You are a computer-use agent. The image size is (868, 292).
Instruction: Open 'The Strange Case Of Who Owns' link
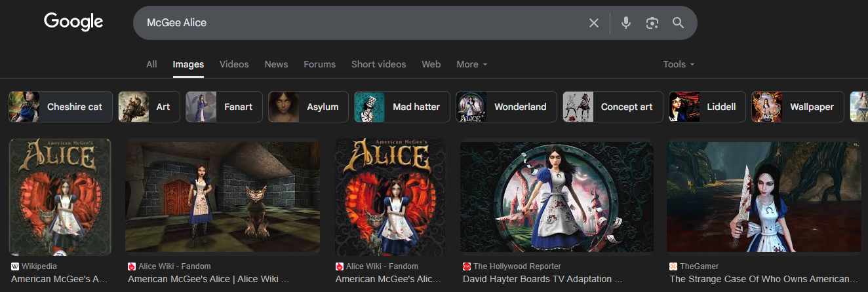[x=764, y=279]
